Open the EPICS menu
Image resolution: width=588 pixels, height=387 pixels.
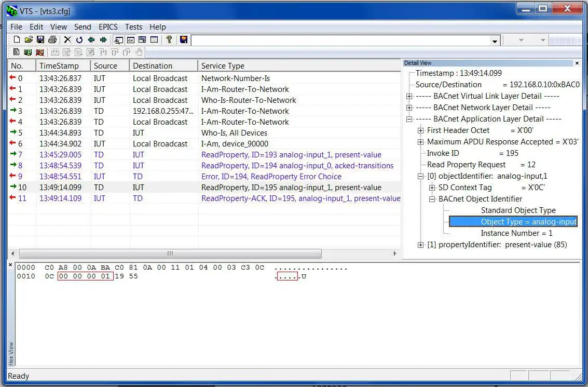pos(108,27)
